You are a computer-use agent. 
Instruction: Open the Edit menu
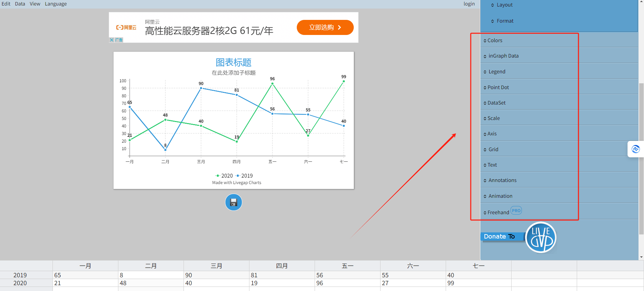6,4
